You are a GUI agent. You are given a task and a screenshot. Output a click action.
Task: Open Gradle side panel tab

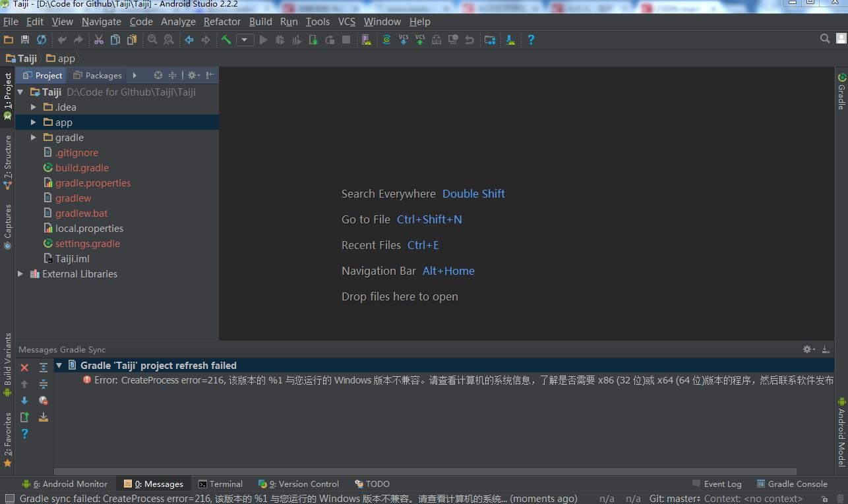[x=841, y=91]
